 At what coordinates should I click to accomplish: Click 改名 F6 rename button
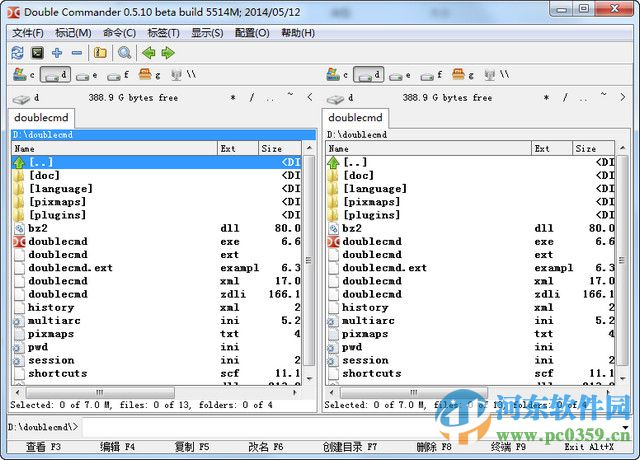(x=266, y=447)
